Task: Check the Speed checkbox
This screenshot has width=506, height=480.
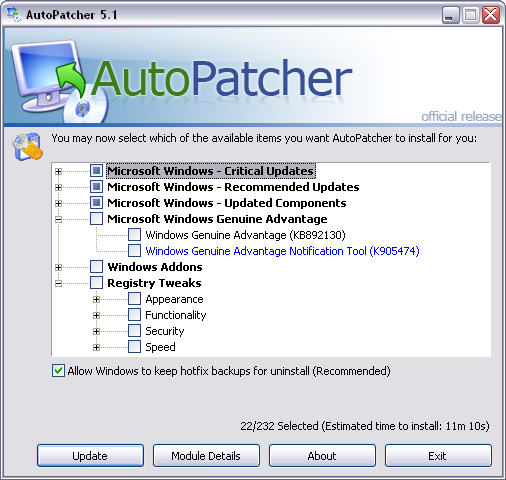Action: (134, 347)
